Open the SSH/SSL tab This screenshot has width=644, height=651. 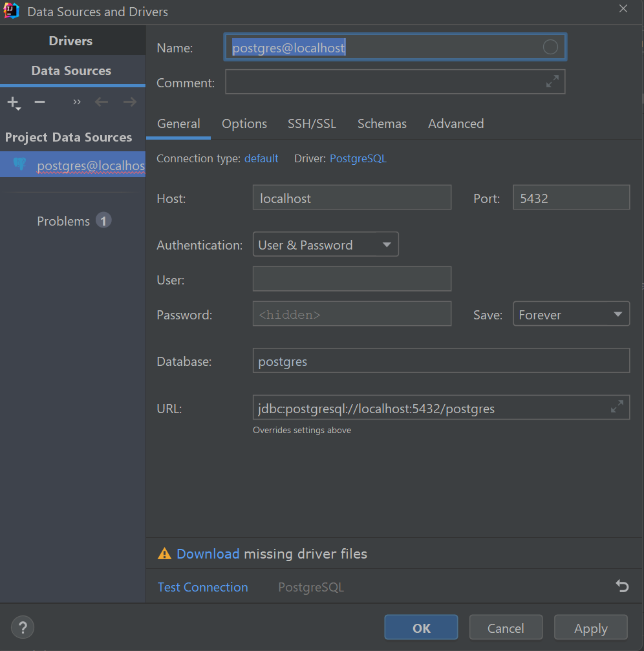tap(312, 123)
